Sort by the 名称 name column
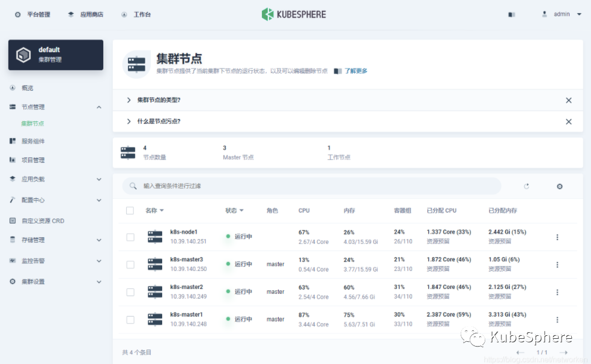This screenshot has width=591, height=364. [x=154, y=211]
